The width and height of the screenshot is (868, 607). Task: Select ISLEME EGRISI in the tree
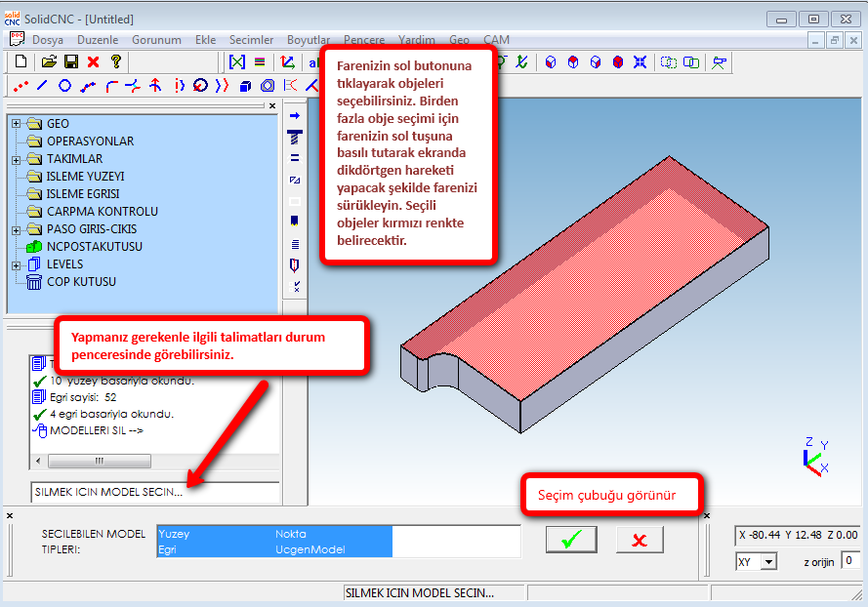coord(83,194)
